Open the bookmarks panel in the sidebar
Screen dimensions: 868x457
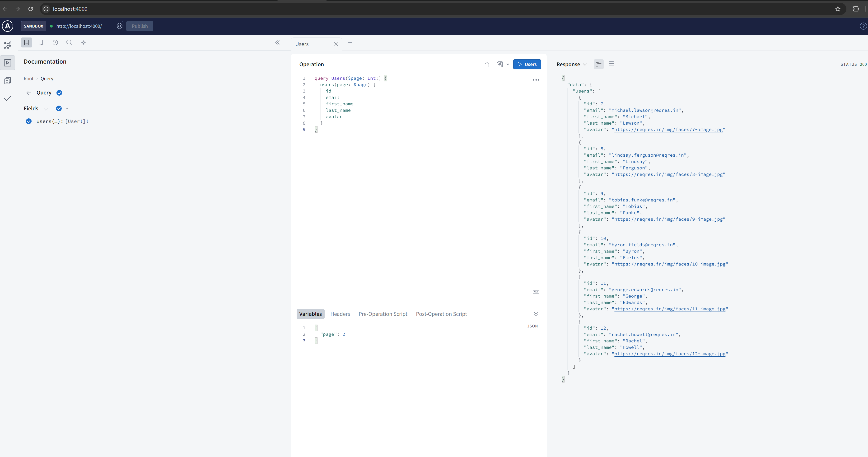coord(41,42)
